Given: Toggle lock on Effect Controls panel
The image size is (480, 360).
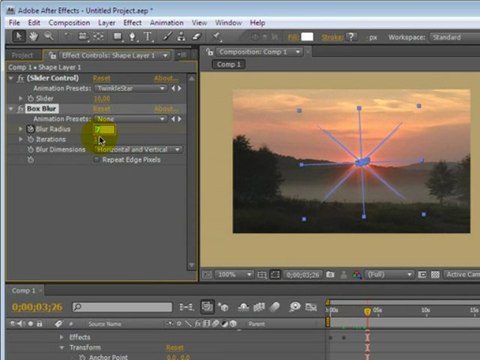Looking at the screenshot, I should 52,55.
